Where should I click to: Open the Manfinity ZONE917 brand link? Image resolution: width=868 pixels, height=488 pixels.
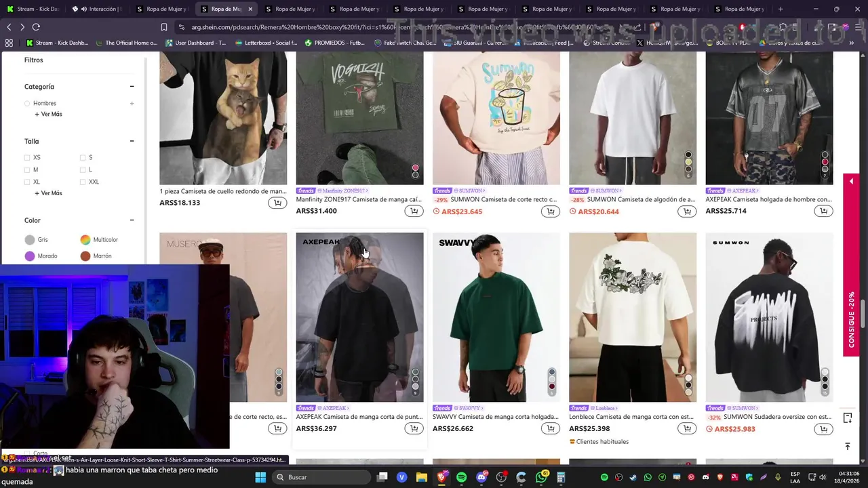coord(343,190)
